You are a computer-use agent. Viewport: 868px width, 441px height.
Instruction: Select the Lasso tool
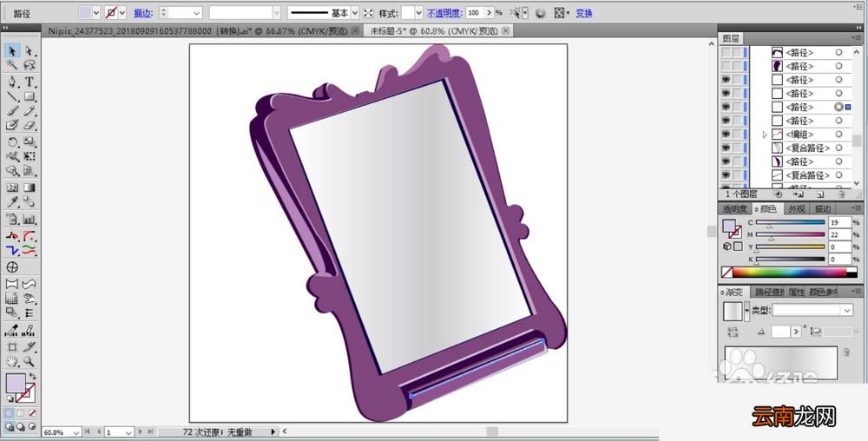[x=30, y=65]
